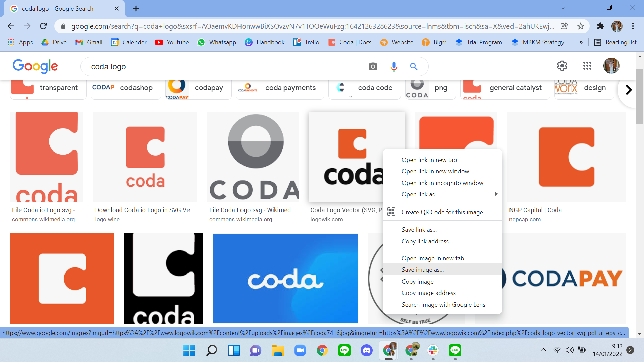Open the Trello bookmark
Image resolution: width=644 pixels, height=362 pixels.
click(x=306, y=42)
